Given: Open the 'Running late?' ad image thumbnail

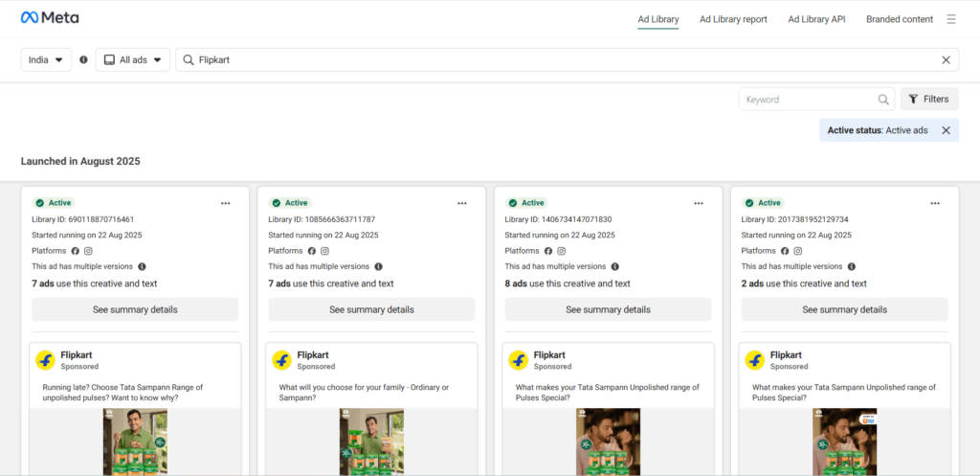Looking at the screenshot, I should [135, 442].
